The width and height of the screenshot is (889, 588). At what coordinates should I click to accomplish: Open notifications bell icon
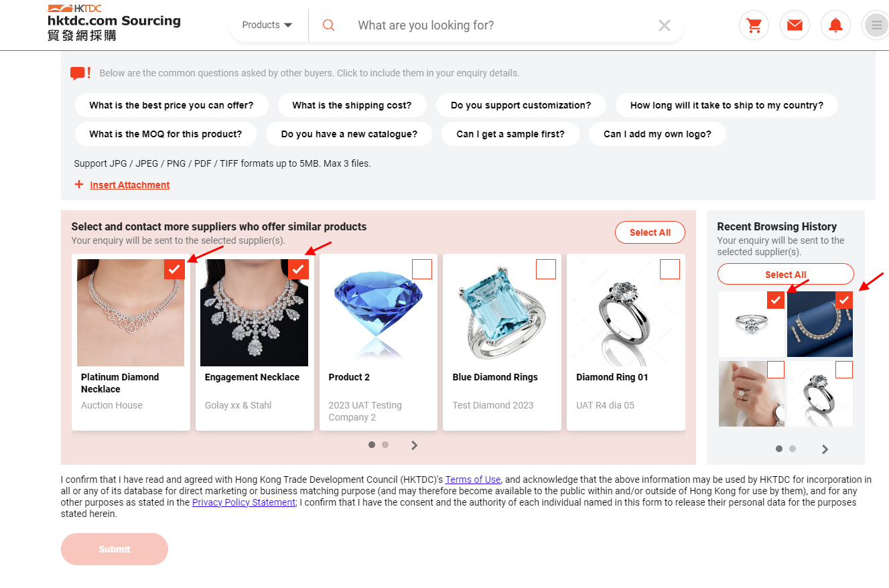coord(835,25)
